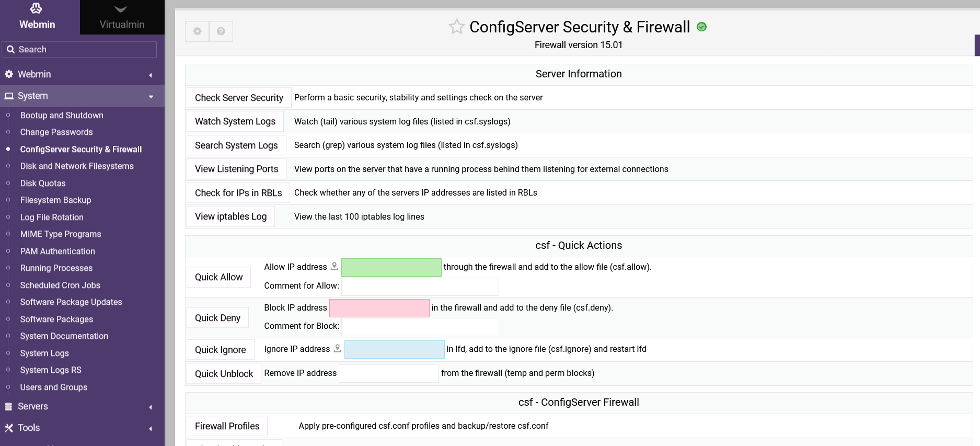Open Firewall Profiles
The height and width of the screenshot is (446, 980).
[x=227, y=426]
